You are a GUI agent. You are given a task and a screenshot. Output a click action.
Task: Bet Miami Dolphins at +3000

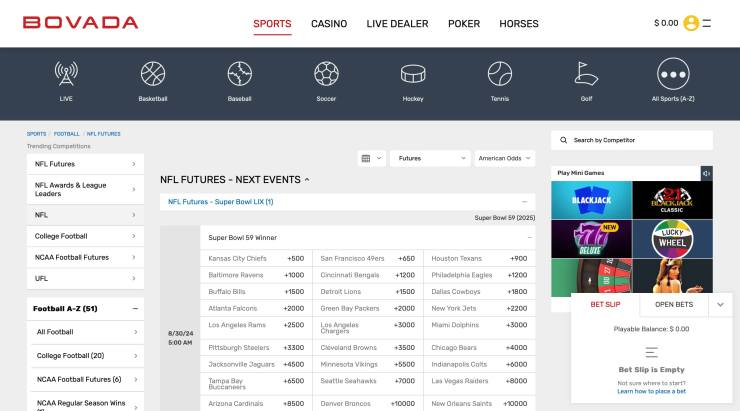[479, 327]
